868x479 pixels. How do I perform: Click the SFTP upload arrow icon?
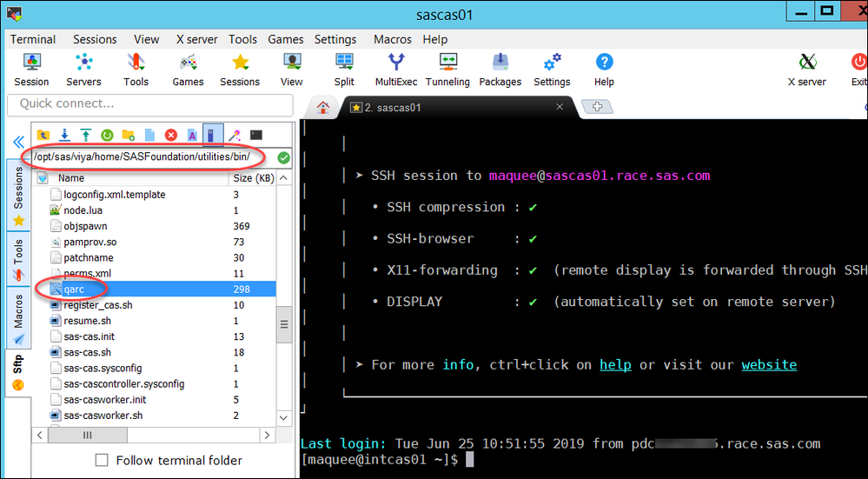pos(85,135)
